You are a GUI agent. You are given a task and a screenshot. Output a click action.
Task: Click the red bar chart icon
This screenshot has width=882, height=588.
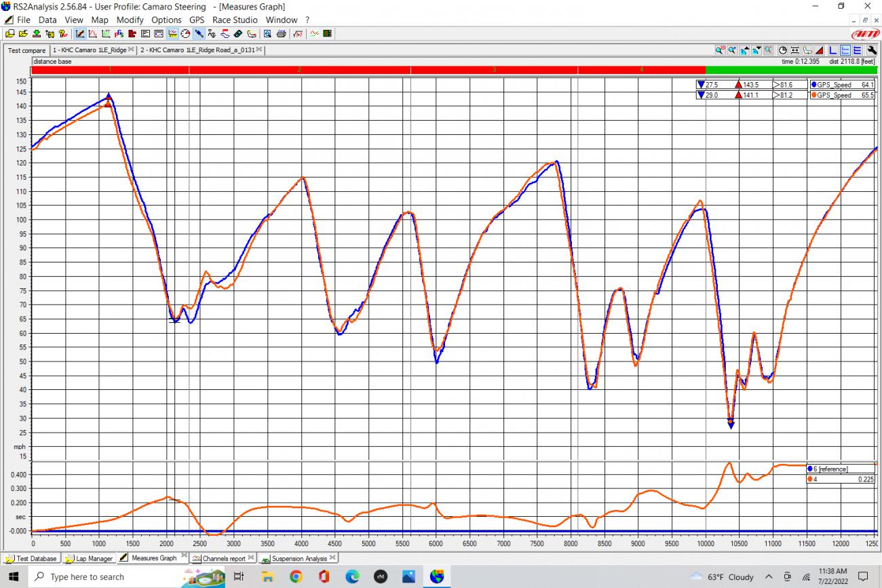click(x=132, y=33)
